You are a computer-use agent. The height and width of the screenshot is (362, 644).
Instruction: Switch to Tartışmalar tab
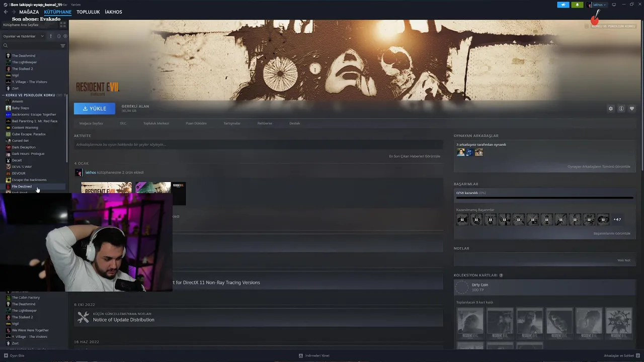coord(232,123)
